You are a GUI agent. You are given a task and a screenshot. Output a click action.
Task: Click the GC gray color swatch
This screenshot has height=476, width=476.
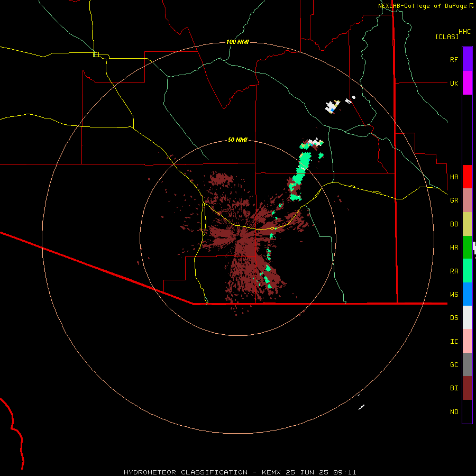pyautogui.click(x=467, y=364)
